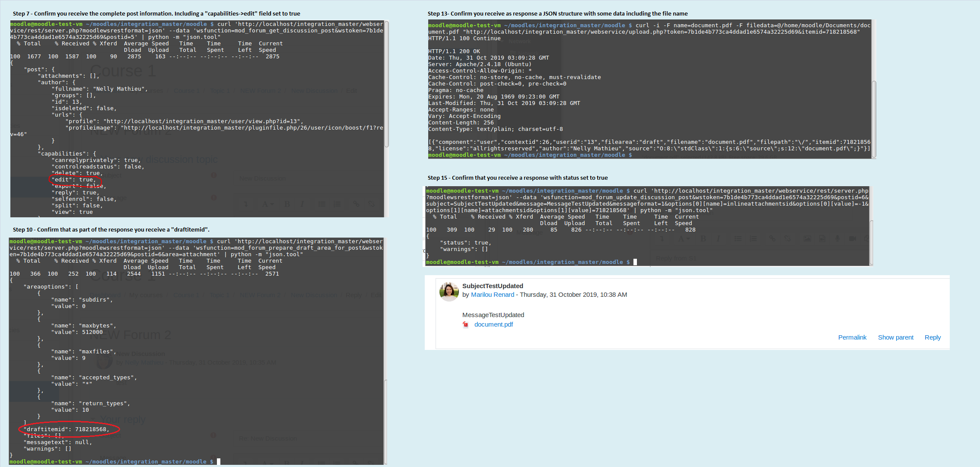Click the "value": 512000 line
The height and width of the screenshot is (467, 980).
[x=77, y=332]
